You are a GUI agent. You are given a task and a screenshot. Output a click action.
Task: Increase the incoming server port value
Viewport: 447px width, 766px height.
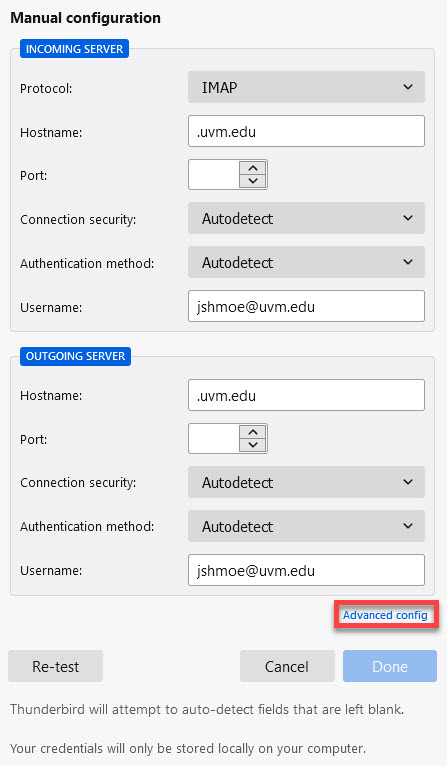point(253,168)
